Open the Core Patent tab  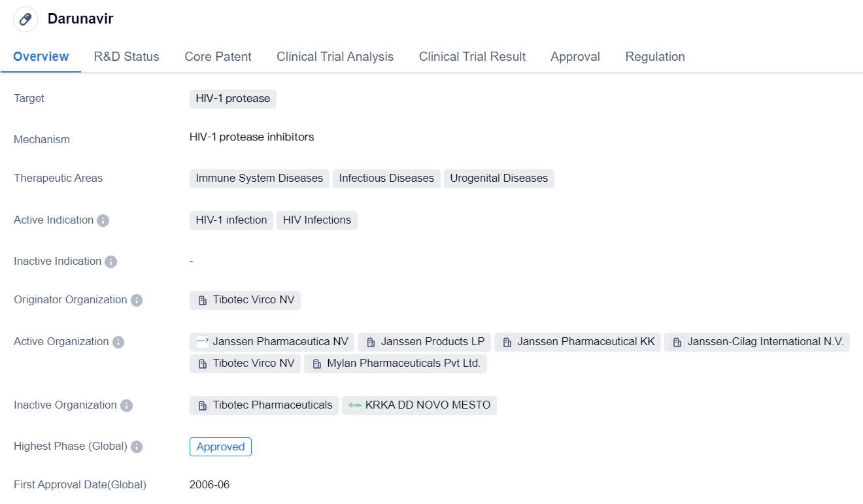[x=218, y=57]
